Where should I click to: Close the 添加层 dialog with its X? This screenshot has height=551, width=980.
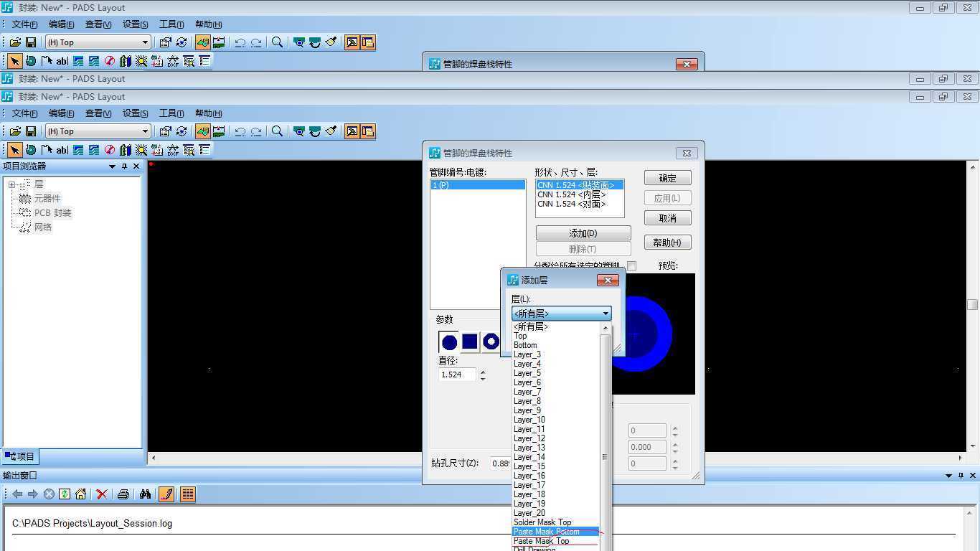point(608,280)
